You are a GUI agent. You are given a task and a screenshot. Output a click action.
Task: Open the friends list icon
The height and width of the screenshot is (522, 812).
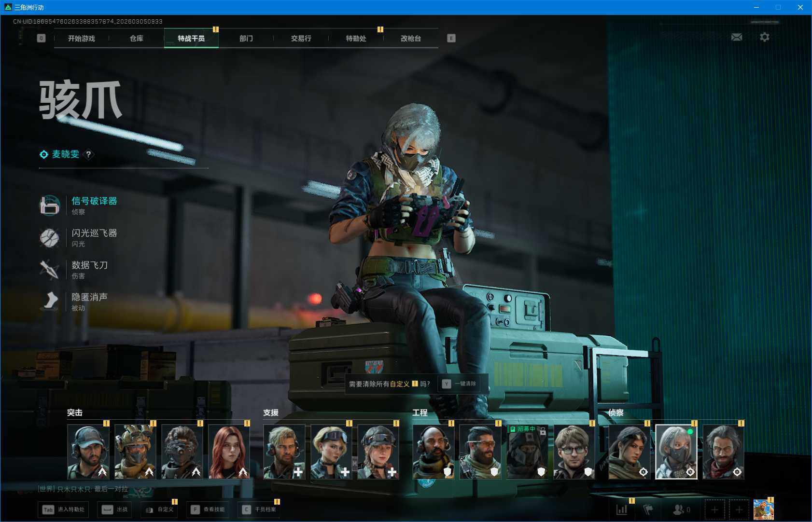[x=681, y=509]
